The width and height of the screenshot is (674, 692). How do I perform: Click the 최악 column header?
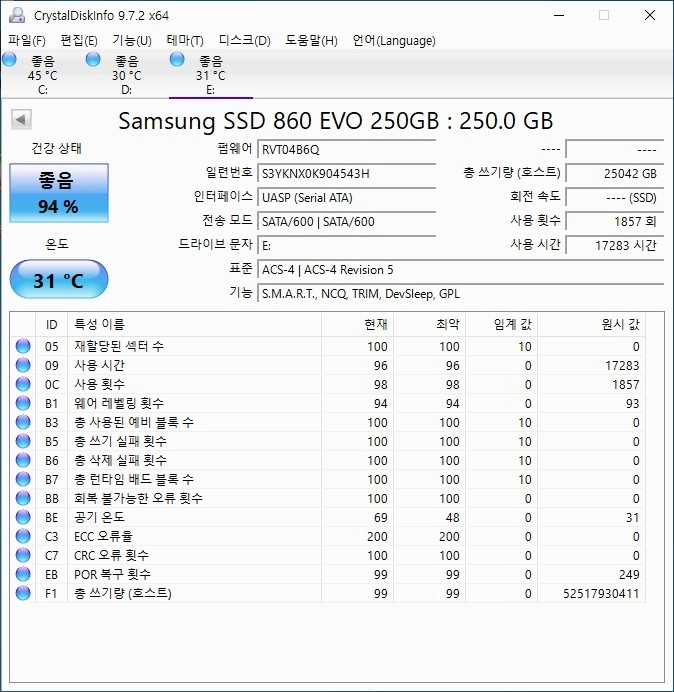click(429, 325)
